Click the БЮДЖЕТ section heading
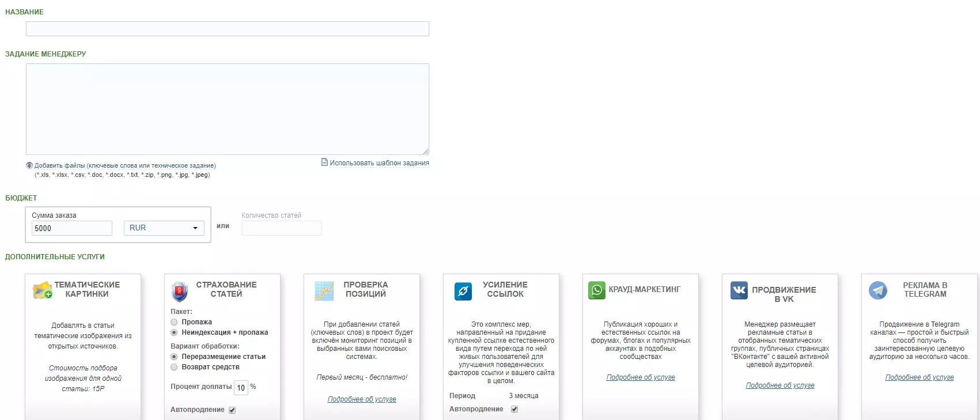980x420 pixels. point(21,198)
